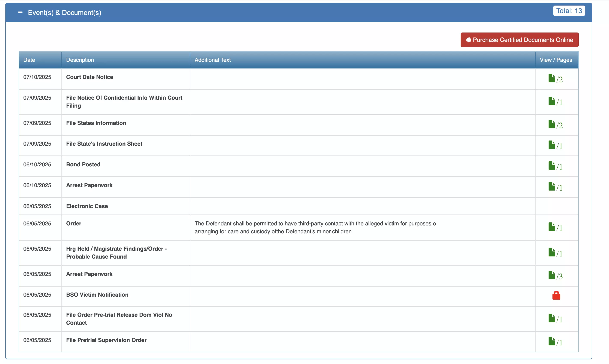Screen dimensions: 609x364
Task: Select File Order Pre-trial Release Dom Viol text
Action: (x=119, y=319)
